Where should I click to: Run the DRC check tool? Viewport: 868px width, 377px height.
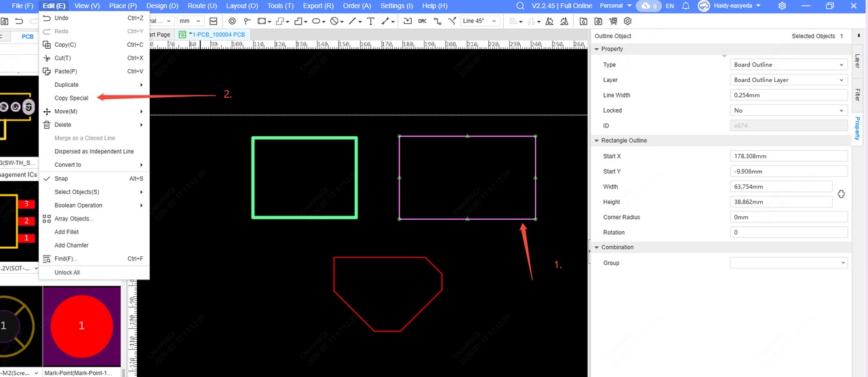(422, 21)
